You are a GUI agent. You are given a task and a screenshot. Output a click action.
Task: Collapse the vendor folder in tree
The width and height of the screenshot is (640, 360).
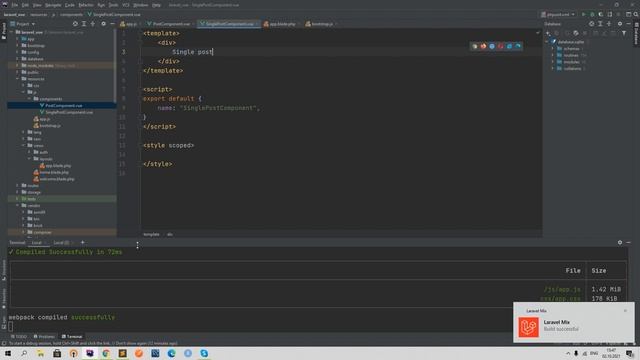18,205
